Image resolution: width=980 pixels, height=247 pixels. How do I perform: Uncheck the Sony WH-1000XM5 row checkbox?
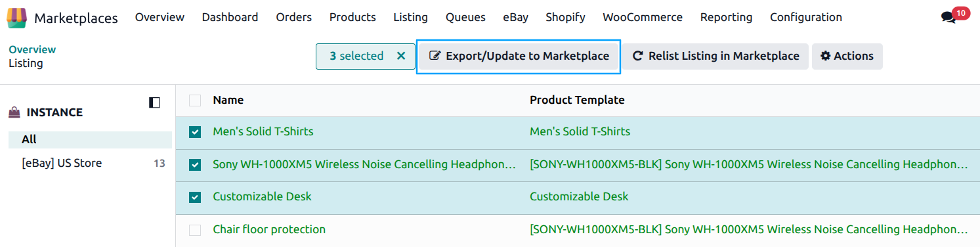pos(195,164)
